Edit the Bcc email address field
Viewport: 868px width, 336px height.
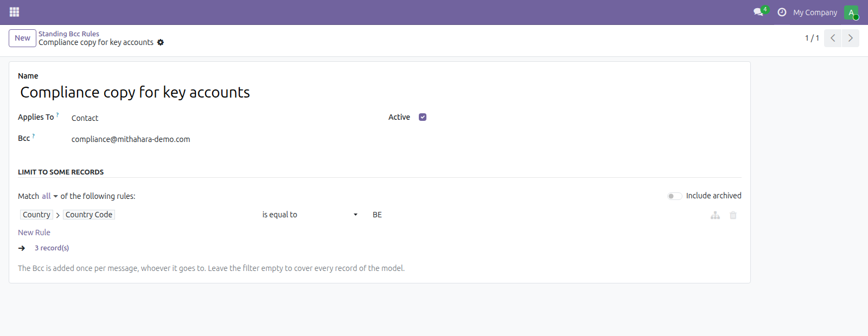[x=222, y=139]
